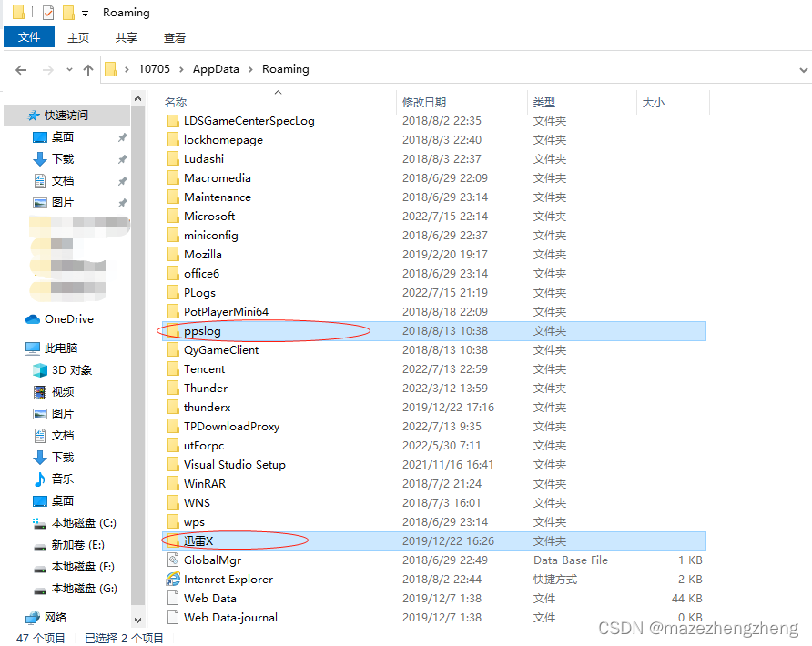Click the Thunder folder icon
Viewport: 812px width, 646px height.
(174, 389)
